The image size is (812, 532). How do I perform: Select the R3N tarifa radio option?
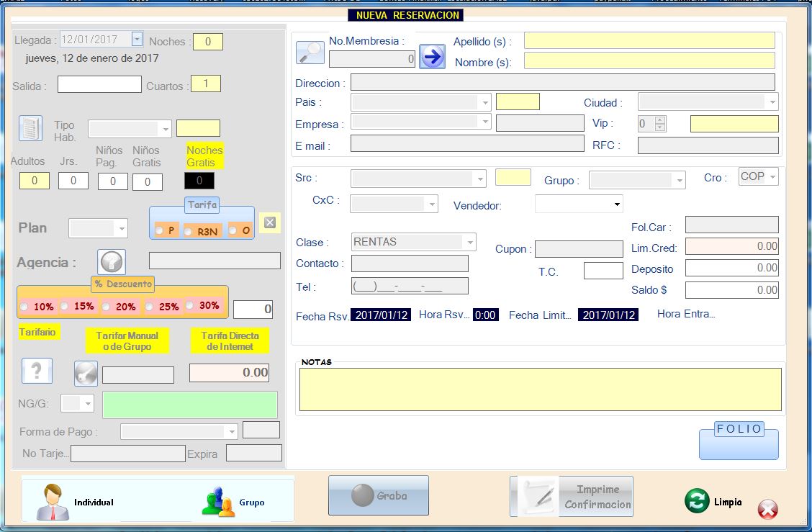[x=189, y=231]
